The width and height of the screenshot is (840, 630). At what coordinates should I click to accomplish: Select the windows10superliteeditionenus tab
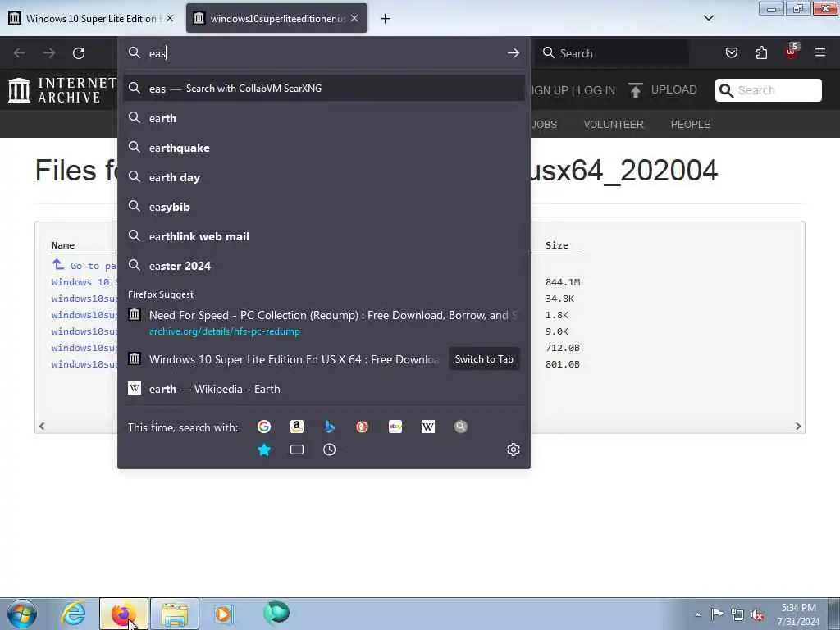[x=277, y=18]
